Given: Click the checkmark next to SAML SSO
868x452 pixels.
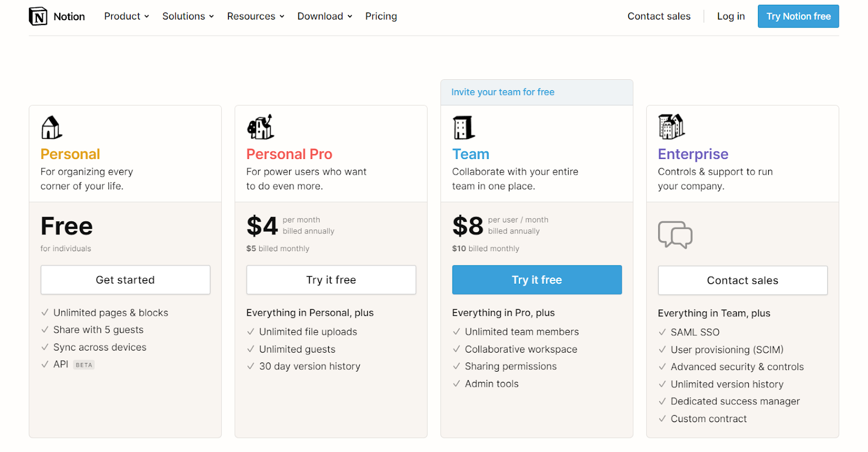Looking at the screenshot, I should click(x=662, y=332).
